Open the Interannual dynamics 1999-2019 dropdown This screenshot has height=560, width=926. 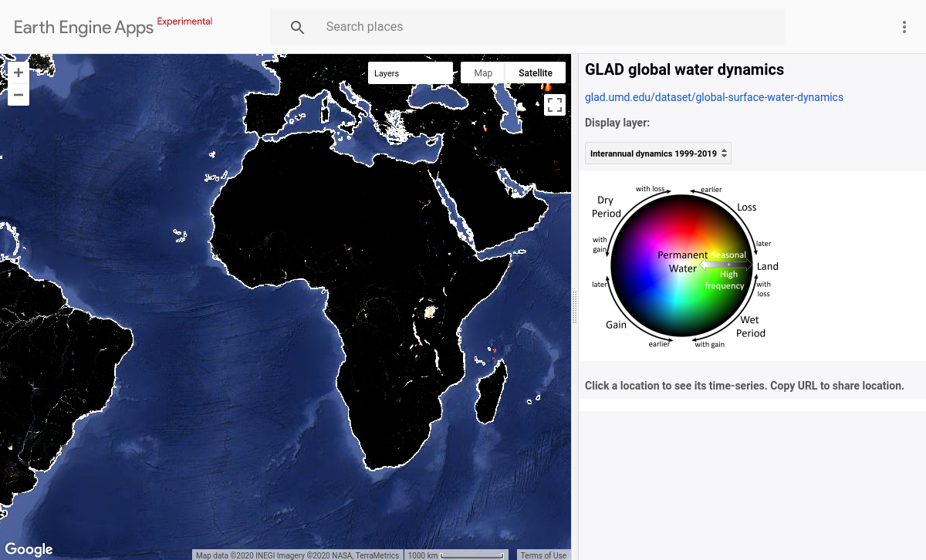coord(657,153)
